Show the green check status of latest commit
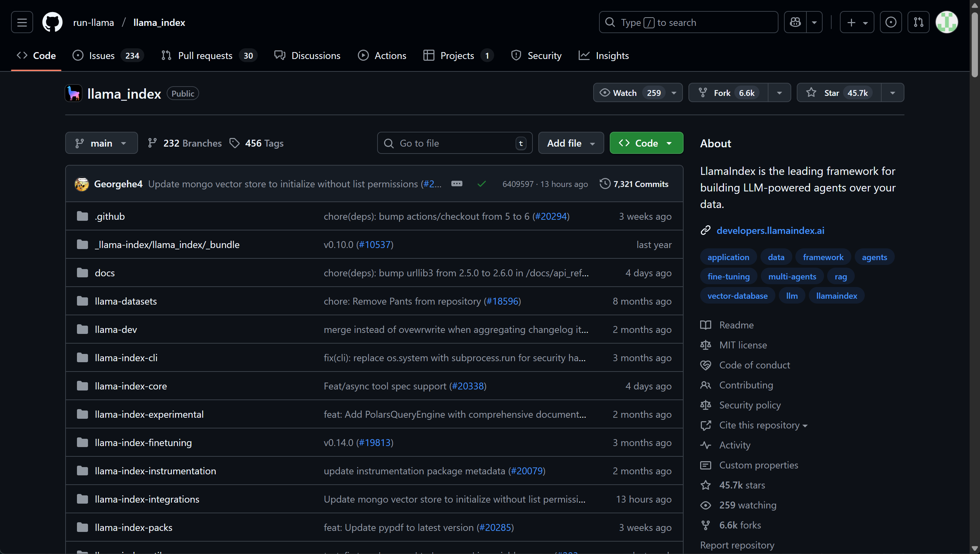 [x=481, y=184]
